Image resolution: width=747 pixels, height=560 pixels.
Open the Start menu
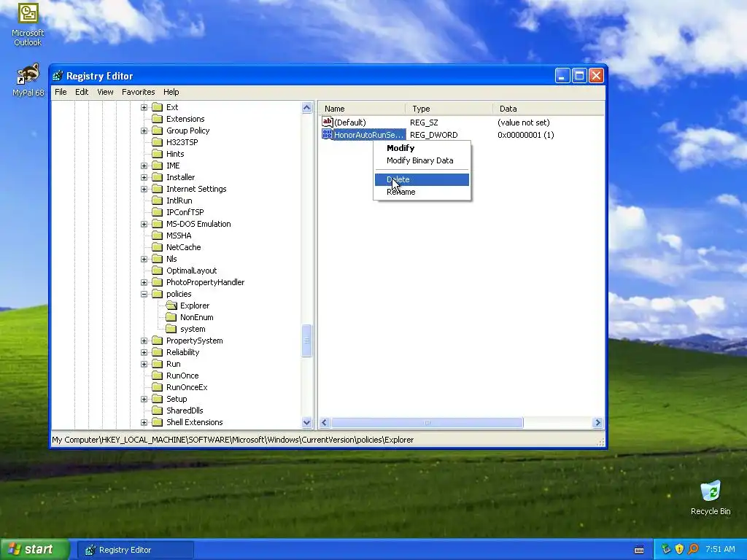[x=34, y=550]
